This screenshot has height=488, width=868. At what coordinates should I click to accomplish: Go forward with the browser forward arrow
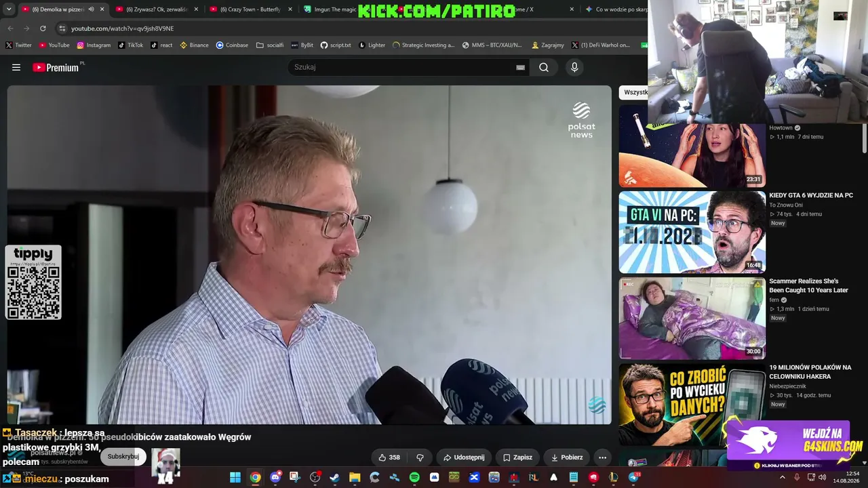coord(26,28)
